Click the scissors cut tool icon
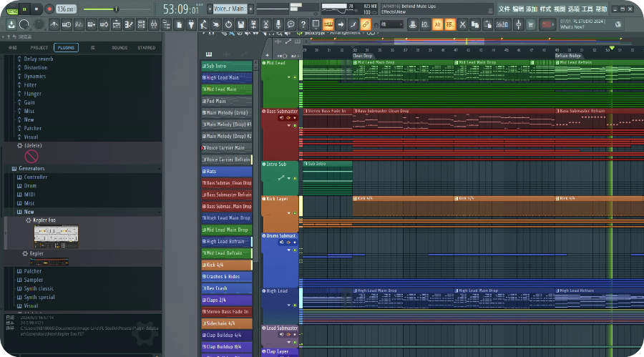The height and width of the screenshot is (357, 644). (x=265, y=25)
